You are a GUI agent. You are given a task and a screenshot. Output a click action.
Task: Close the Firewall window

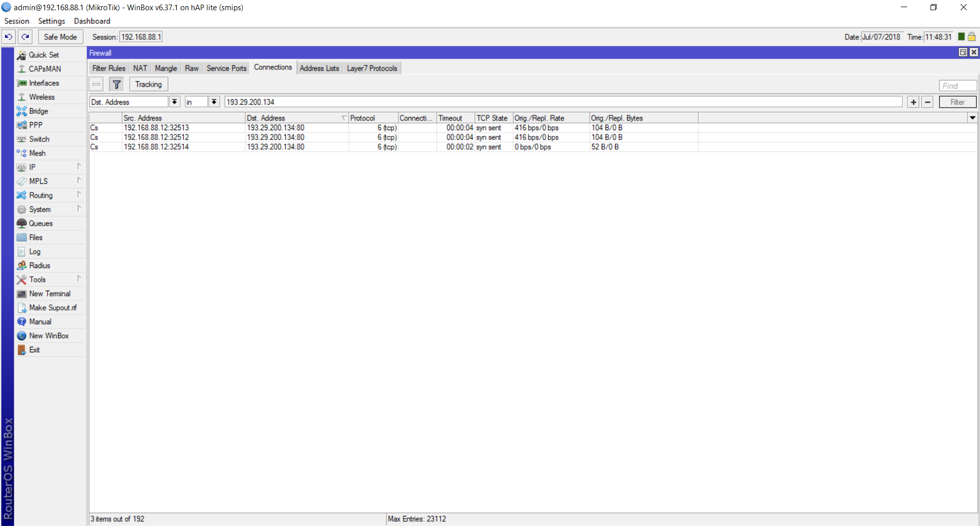(974, 53)
